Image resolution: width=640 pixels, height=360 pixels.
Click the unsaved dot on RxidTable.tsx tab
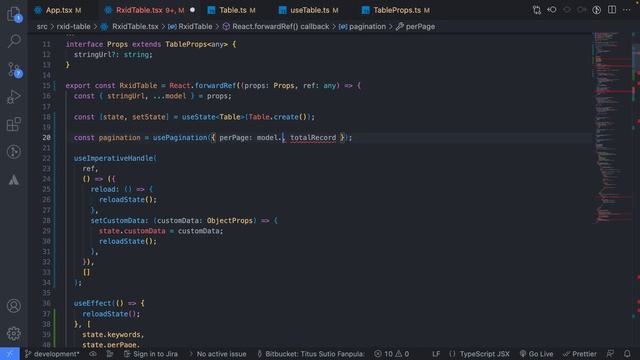(x=192, y=10)
